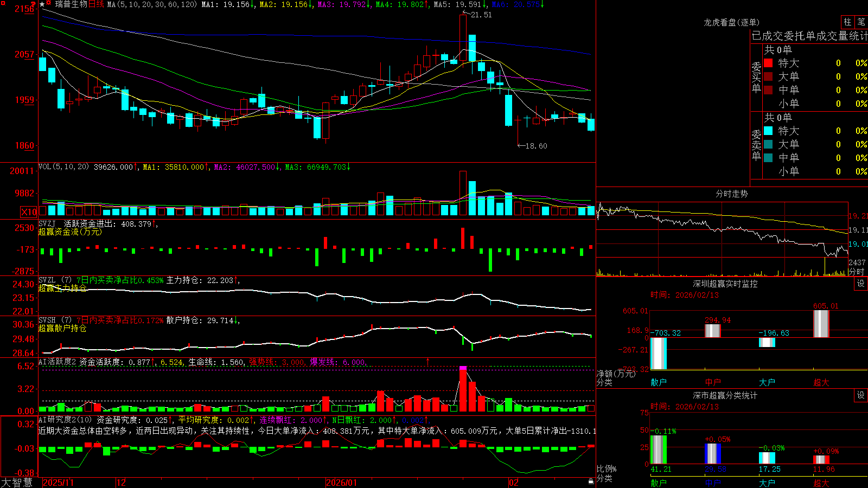Click the 大智慧 logo label
This screenshot has width=868, height=488.
(17, 483)
